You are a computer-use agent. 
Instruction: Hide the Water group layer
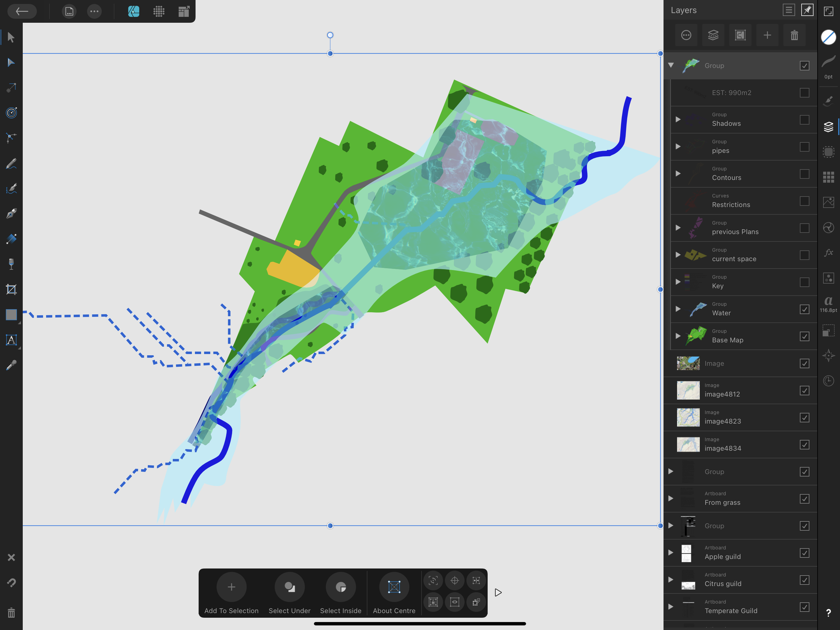click(805, 309)
